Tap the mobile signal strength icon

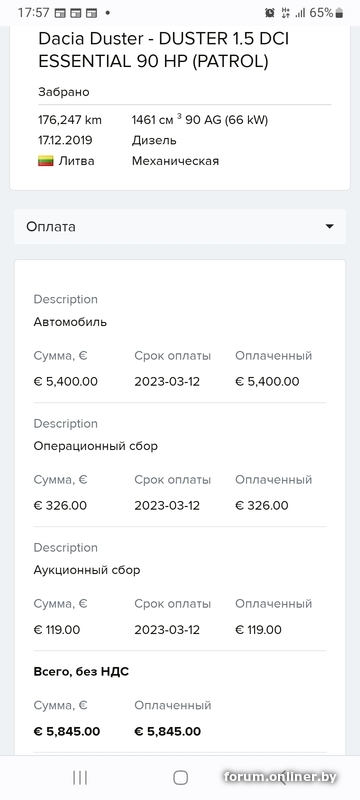point(300,13)
